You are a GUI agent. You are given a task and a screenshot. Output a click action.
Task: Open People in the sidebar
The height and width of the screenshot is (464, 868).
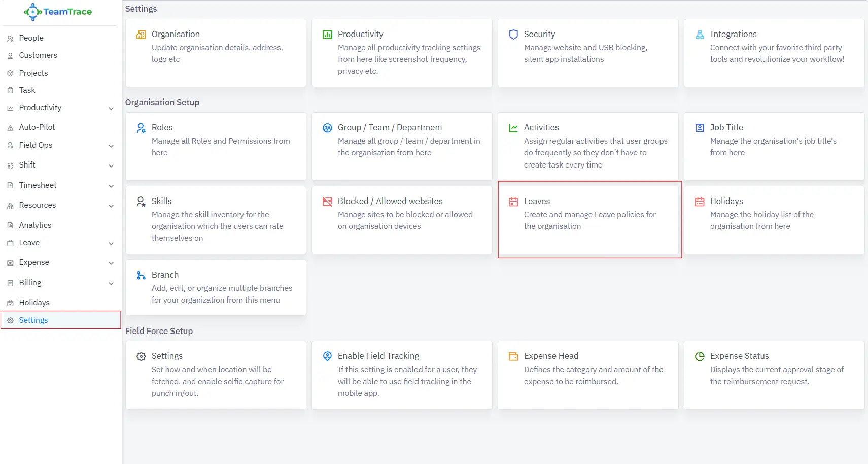pos(31,38)
